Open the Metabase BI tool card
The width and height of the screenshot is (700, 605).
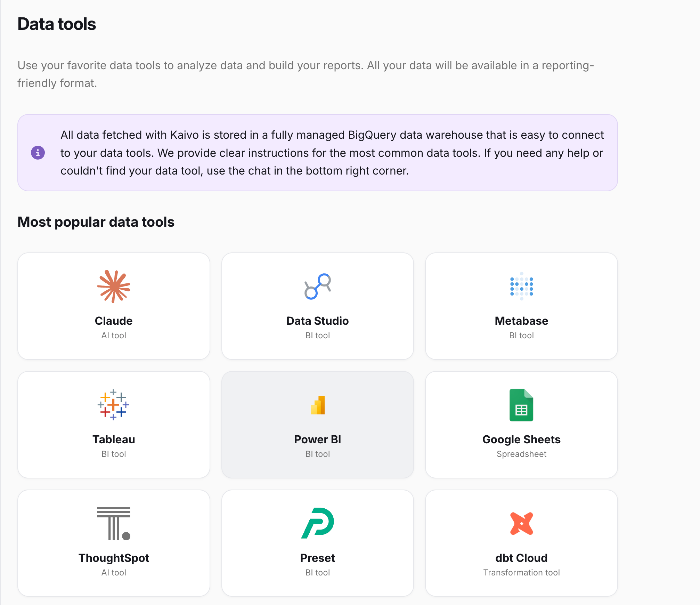pyautogui.click(x=521, y=306)
